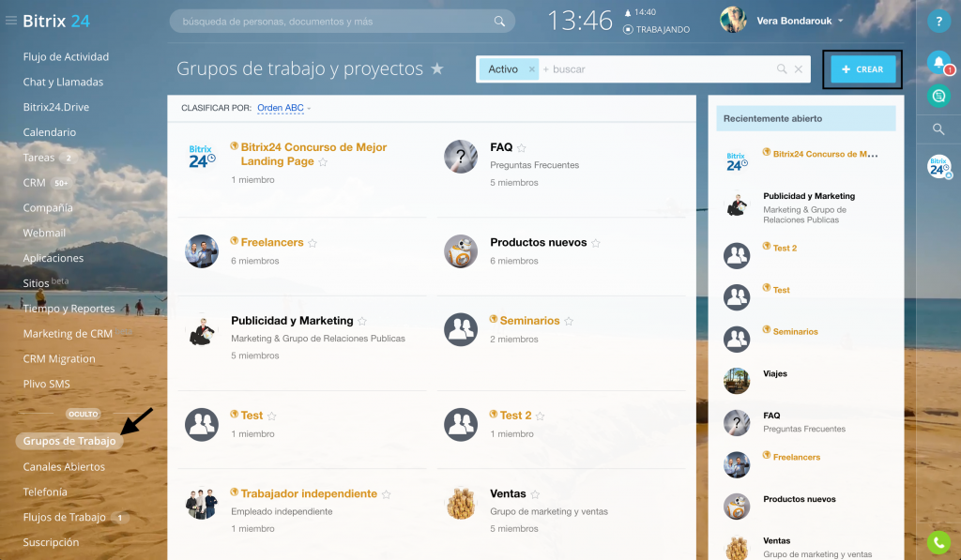
Task: Click the right sidebar search icon
Action: point(938,129)
